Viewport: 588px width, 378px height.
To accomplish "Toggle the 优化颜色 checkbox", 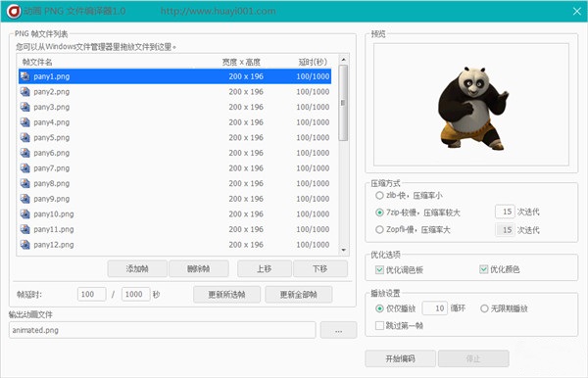I will click(484, 269).
